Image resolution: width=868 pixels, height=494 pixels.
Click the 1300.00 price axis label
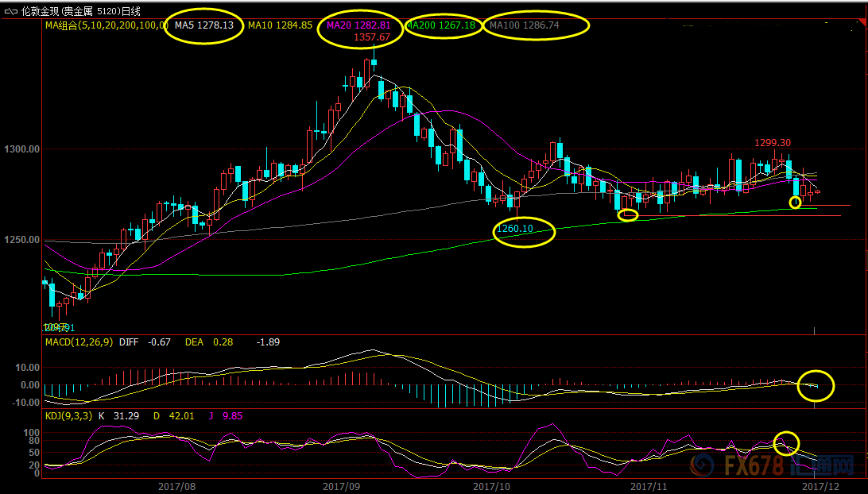(21, 149)
